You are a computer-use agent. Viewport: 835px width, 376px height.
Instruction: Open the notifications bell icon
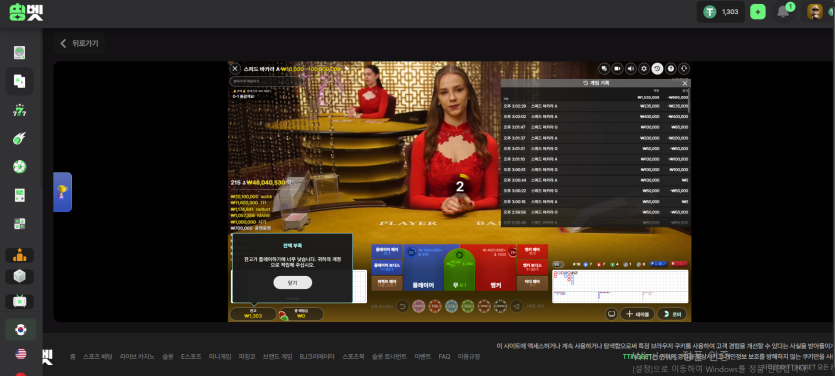click(783, 12)
